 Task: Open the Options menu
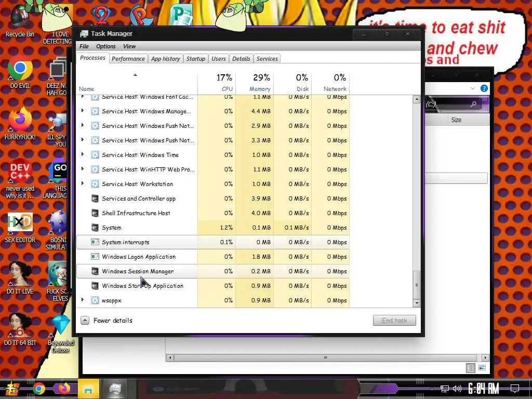point(106,46)
